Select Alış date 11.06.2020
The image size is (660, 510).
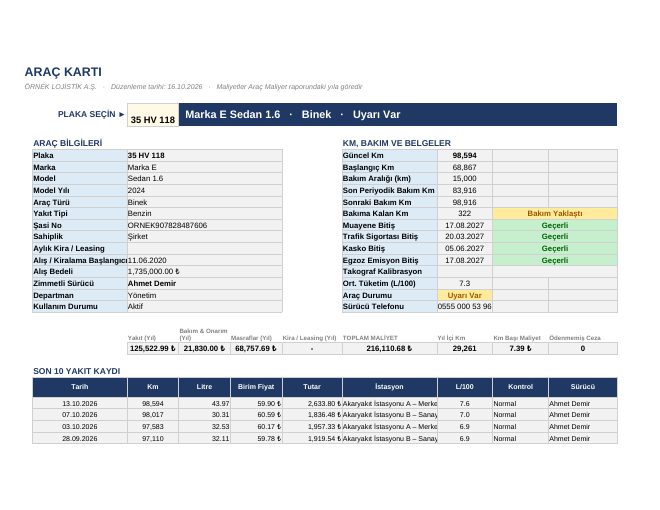click(x=205, y=260)
